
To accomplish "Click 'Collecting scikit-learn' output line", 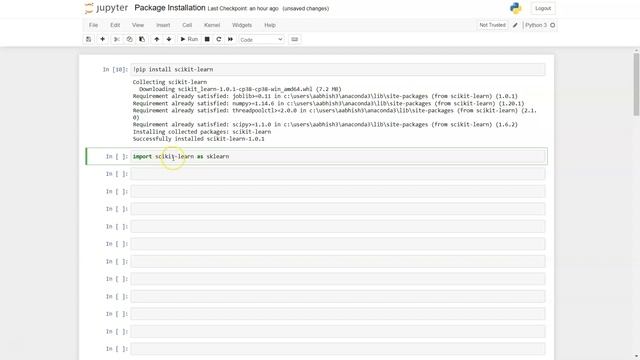I will [x=170, y=82].
